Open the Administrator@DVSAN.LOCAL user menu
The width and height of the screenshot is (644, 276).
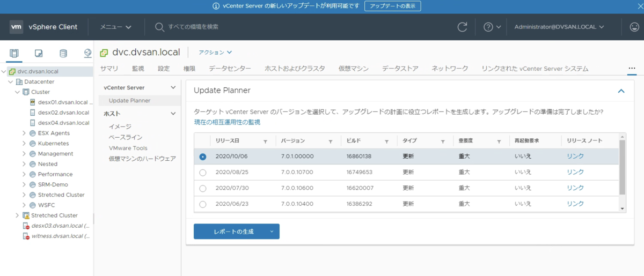pyautogui.click(x=559, y=27)
